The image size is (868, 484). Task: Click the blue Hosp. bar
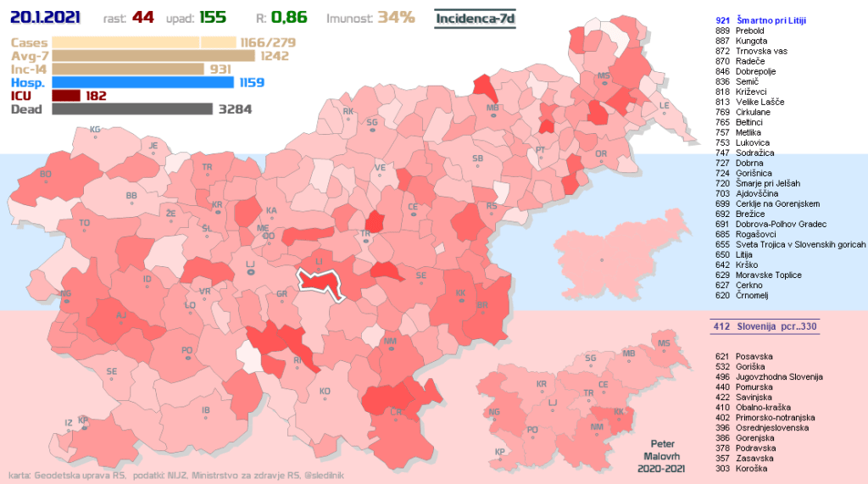pos(142,82)
